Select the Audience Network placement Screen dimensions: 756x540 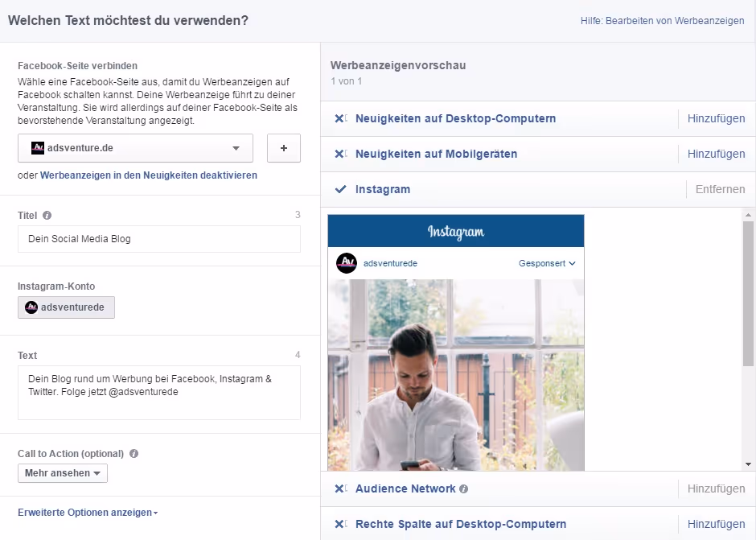tap(405, 488)
